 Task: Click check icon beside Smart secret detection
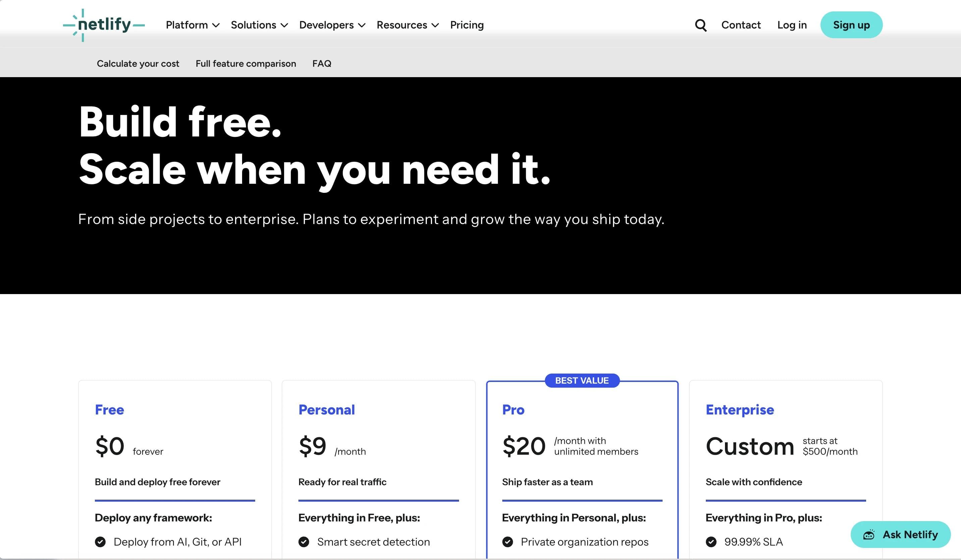[304, 542]
